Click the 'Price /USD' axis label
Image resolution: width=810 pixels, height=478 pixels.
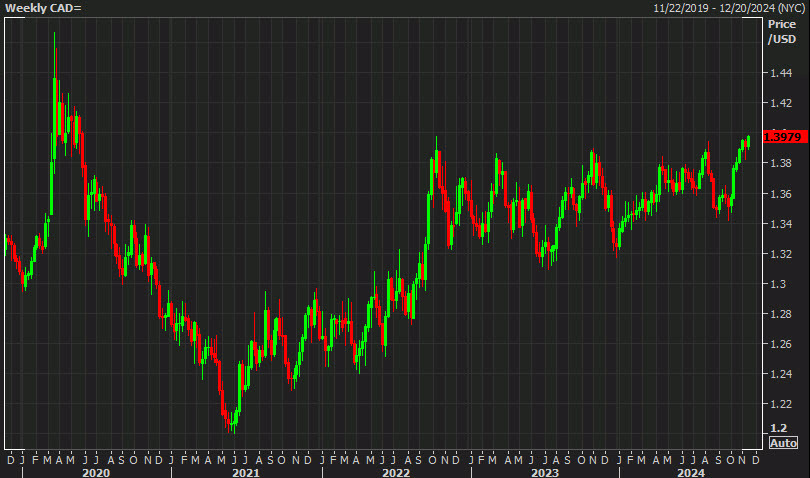click(x=782, y=32)
